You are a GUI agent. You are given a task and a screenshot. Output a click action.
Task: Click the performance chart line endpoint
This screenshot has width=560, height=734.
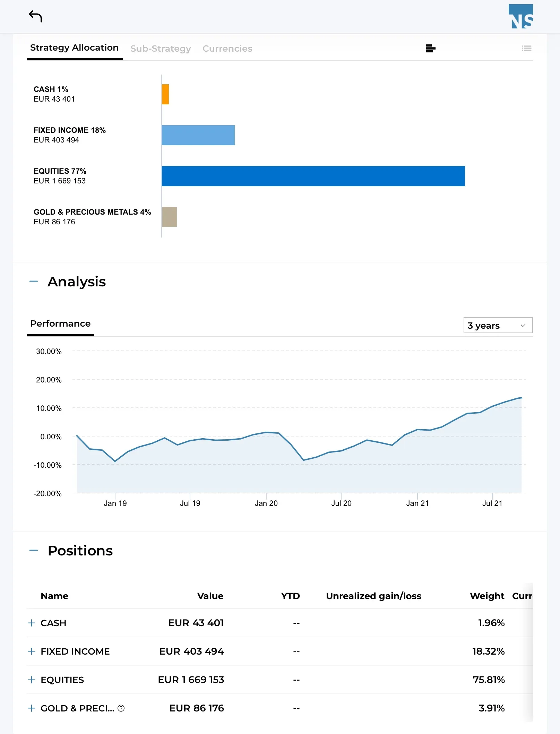point(521,398)
